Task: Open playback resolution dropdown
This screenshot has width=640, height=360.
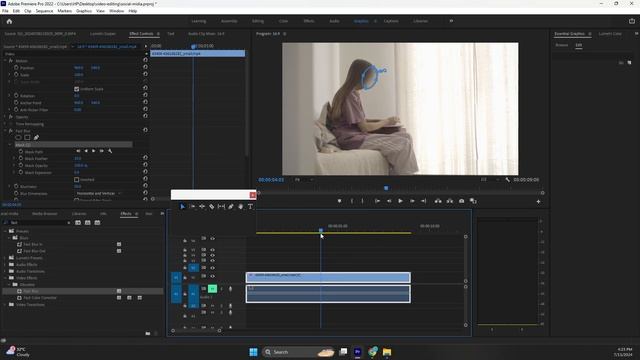Action: pos(490,180)
